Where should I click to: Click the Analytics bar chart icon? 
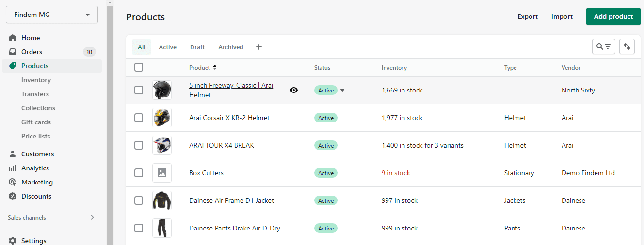pyautogui.click(x=13, y=168)
